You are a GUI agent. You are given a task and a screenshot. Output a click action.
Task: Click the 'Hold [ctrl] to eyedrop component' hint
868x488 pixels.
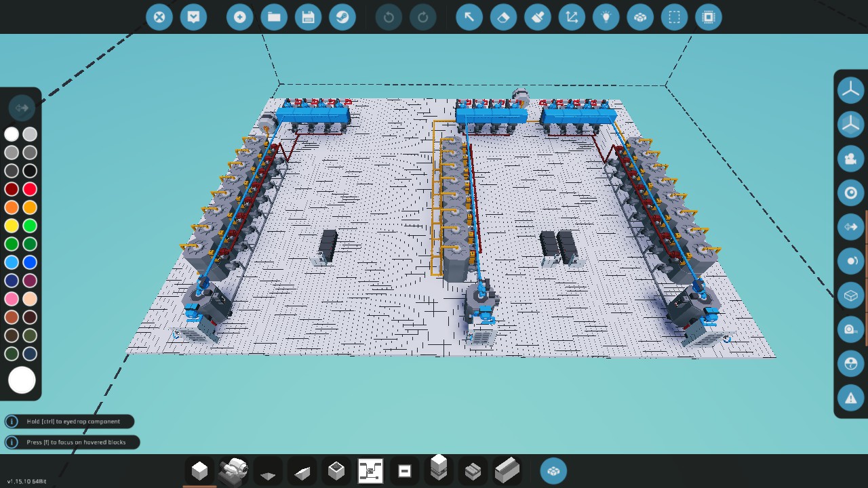(69, 422)
